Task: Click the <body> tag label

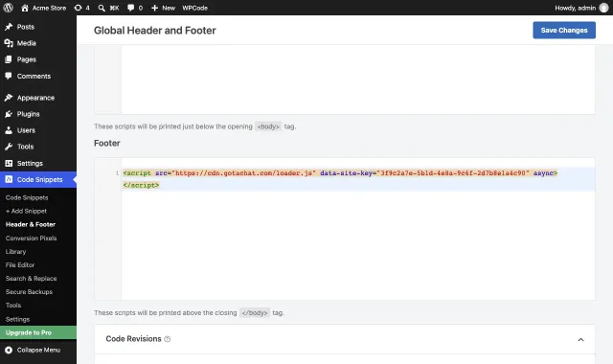Action: click(268, 126)
